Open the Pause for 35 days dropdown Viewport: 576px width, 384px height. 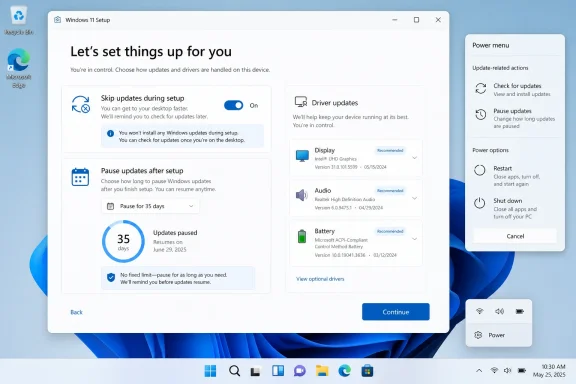point(150,206)
